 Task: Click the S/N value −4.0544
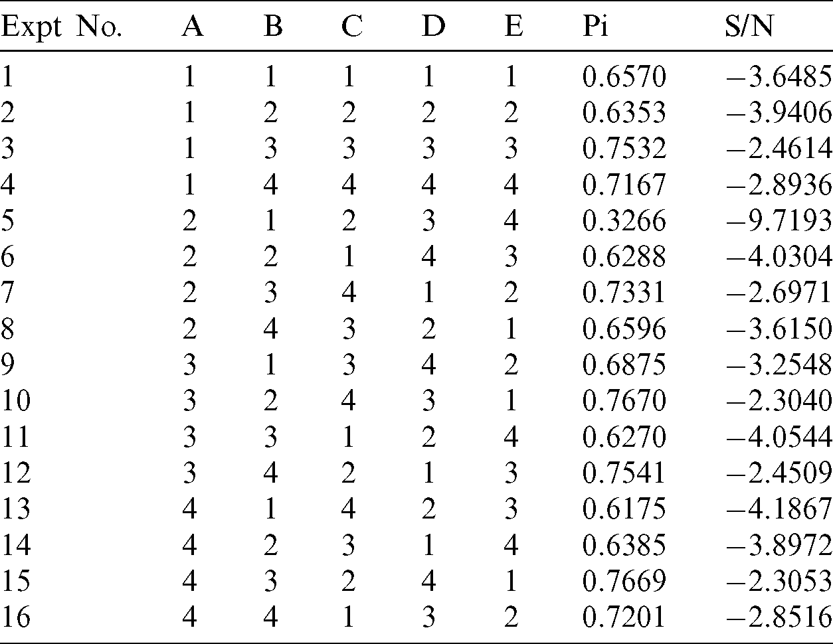[779, 437]
